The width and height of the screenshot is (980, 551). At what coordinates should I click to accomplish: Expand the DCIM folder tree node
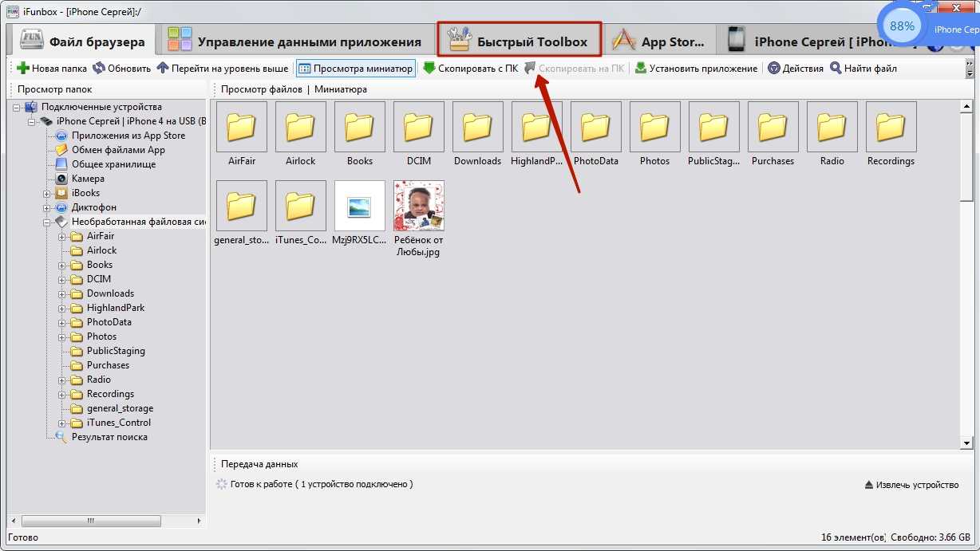pos(61,279)
